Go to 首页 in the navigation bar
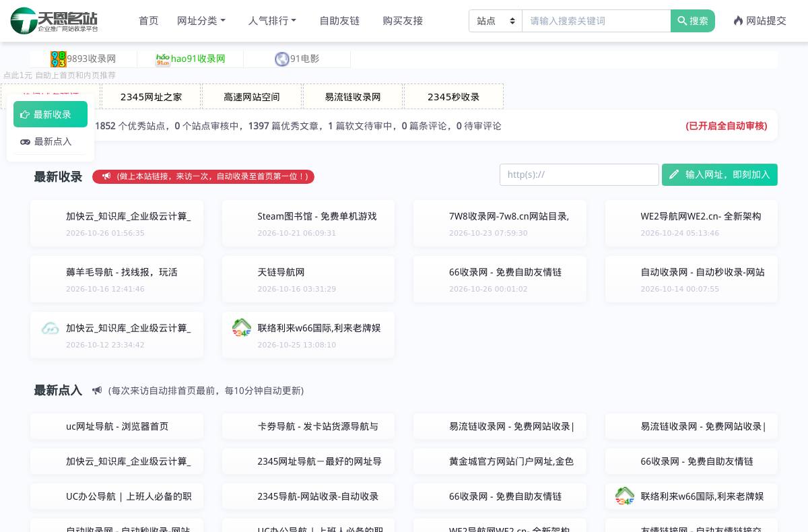This screenshot has width=808, height=532. (149, 21)
